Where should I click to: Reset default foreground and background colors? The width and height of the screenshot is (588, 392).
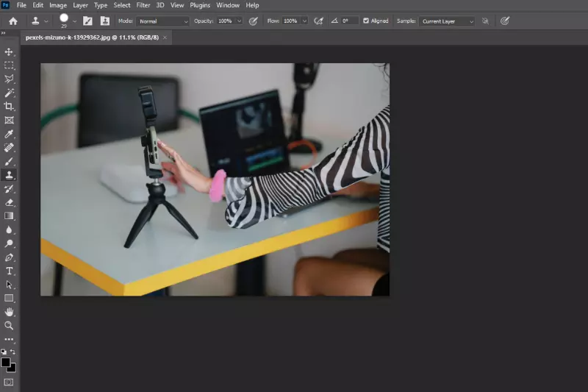tap(4, 352)
